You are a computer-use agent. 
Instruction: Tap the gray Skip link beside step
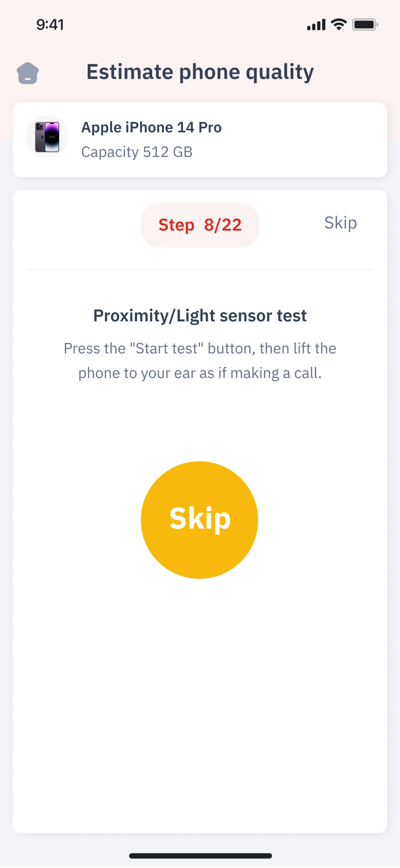click(x=340, y=223)
